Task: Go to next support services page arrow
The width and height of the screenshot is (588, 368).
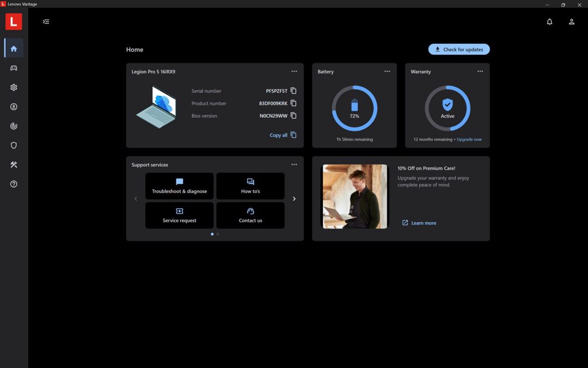Action: (294, 198)
